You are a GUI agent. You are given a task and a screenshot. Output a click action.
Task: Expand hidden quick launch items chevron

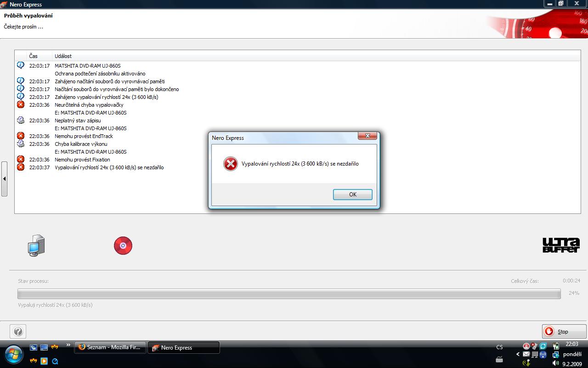68,345
